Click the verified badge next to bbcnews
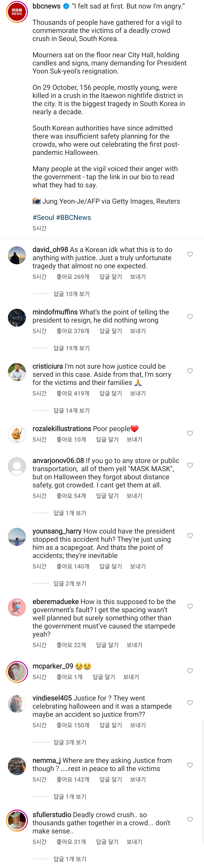Viewport: 204px width, 868px height. [66, 6]
